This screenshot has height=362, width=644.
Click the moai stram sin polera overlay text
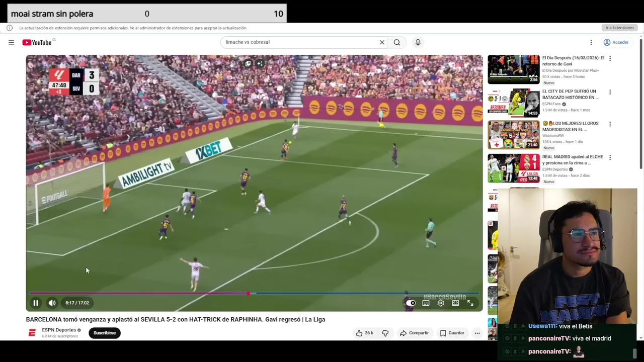52,14
